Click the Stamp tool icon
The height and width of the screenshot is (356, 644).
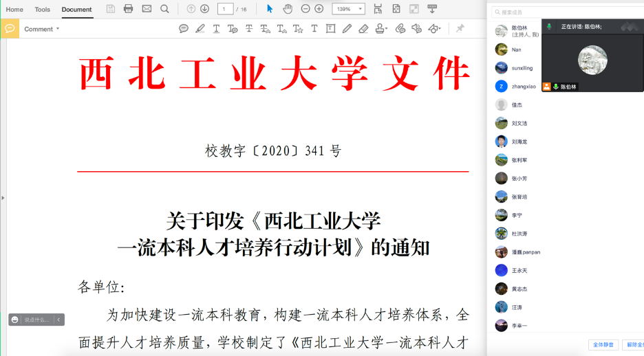pyautogui.click(x=380, y=29)
